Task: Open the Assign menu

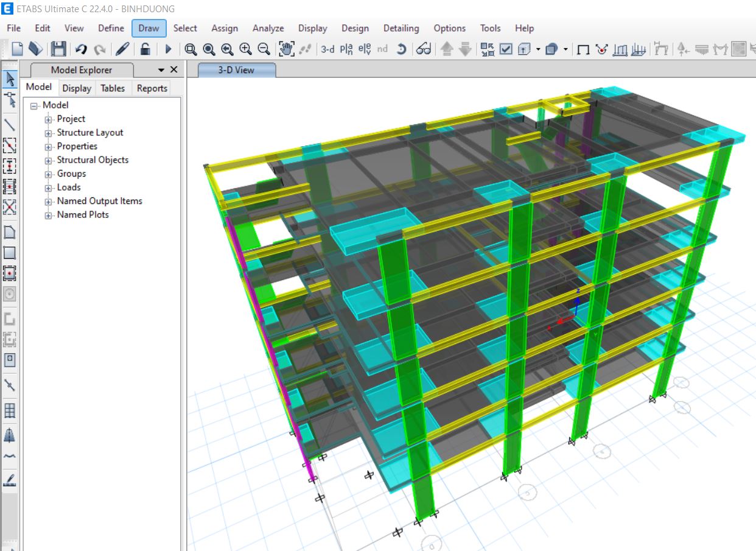Action: [225, 28]
